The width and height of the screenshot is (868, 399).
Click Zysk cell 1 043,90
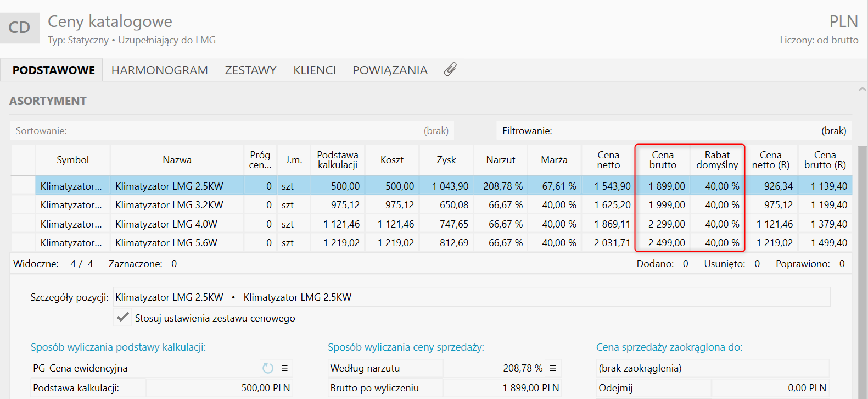click(446, 186)
